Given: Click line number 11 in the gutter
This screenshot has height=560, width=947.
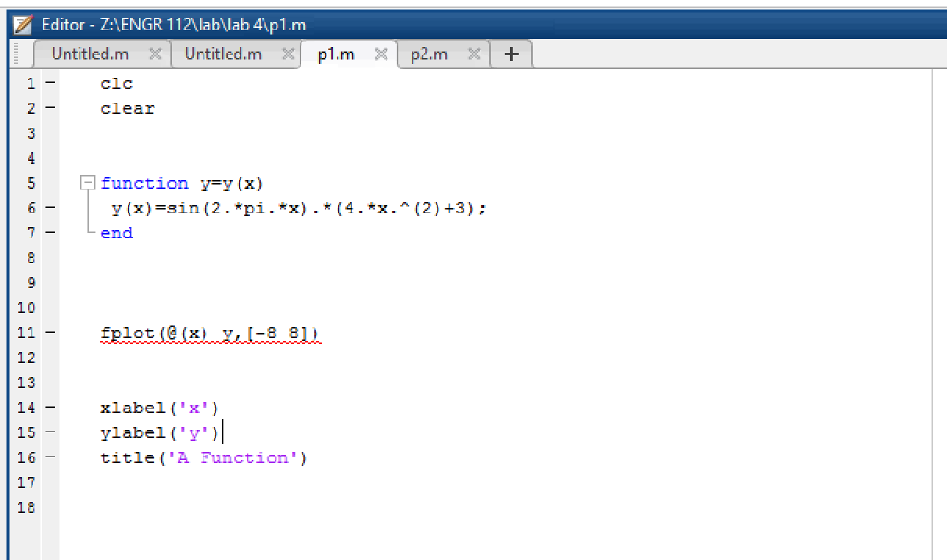Looking at the screenshot, I should 25,333.
